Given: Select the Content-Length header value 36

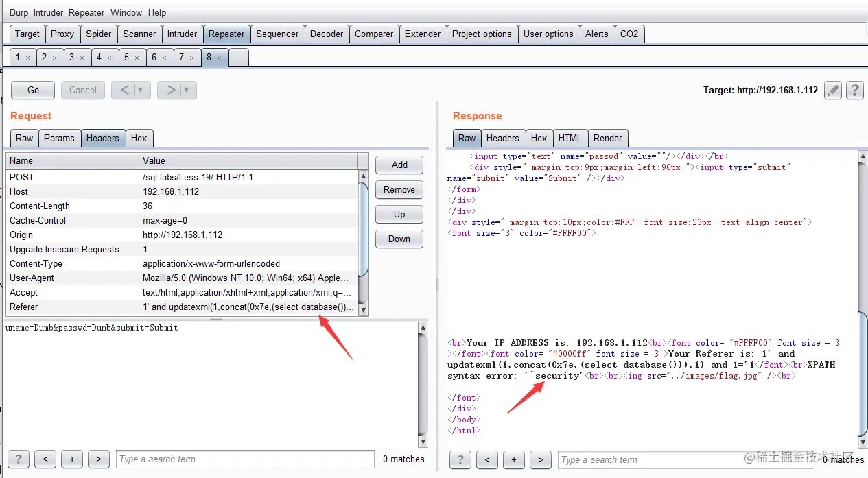Looking at the screenshot, I should [x=148, y=206].
